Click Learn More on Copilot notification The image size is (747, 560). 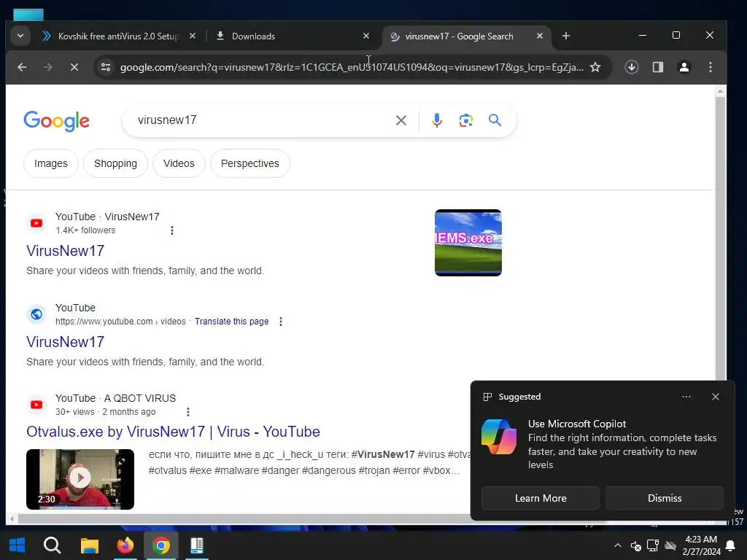(541, 498)
